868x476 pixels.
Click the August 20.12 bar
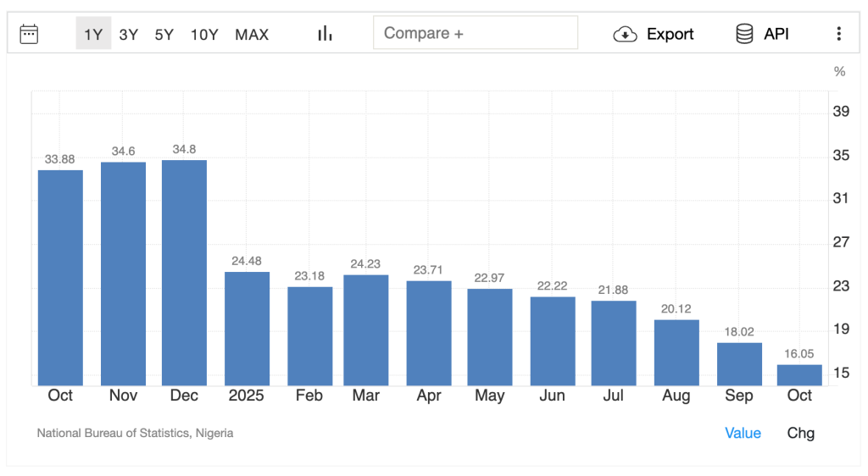[676, 352]
